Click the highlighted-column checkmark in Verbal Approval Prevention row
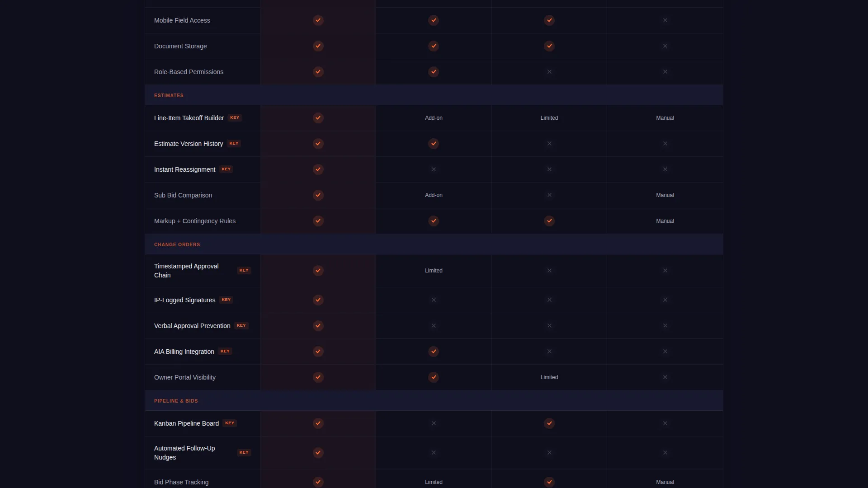 pyautogui.click(x=318, y=326)
